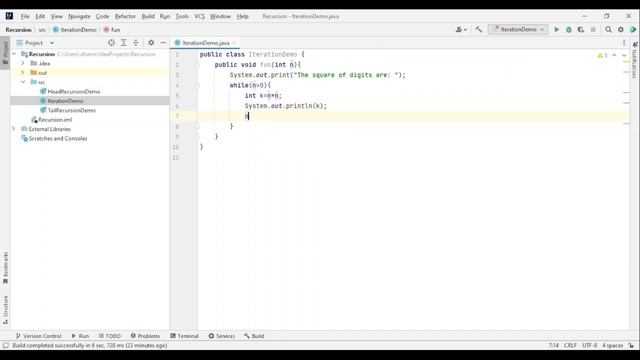Collapse all in Project panel
This screenshot has width=640, height=360.
point(136,42)
